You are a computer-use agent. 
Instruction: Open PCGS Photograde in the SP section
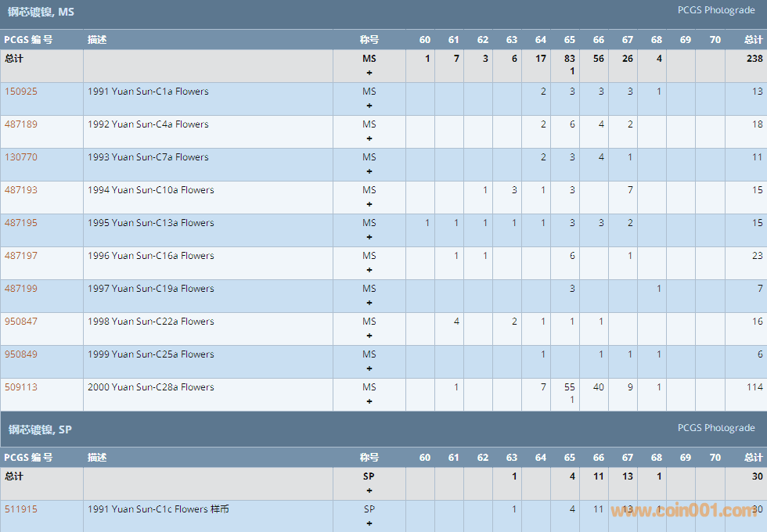715,428
